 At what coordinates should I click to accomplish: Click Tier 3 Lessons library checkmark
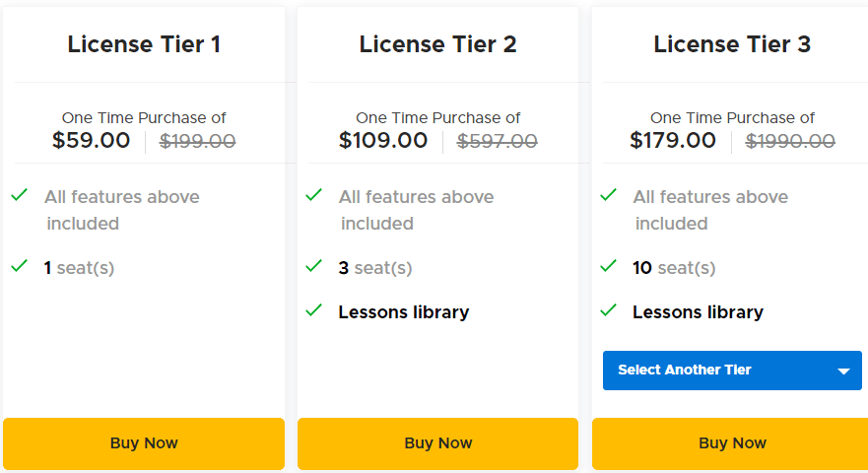608,310
